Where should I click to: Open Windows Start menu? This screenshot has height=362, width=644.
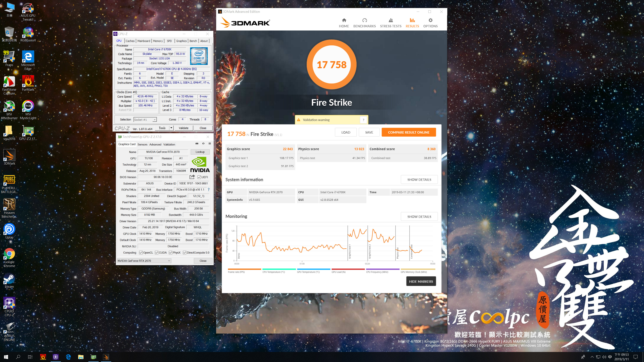[x=6, y=357]
